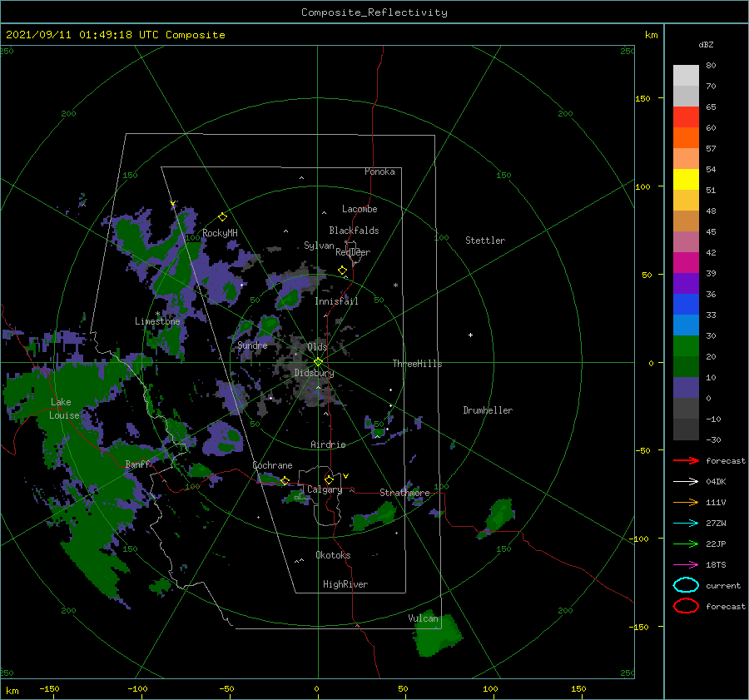Click the yellow diamond at radar center

point(318,362)
